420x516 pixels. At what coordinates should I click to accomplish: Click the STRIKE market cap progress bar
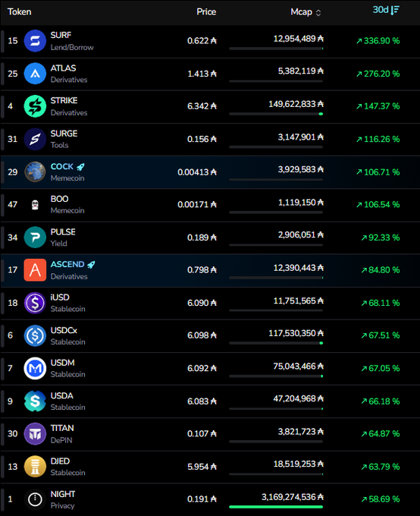pyautogui.click(x=276, y=114)
